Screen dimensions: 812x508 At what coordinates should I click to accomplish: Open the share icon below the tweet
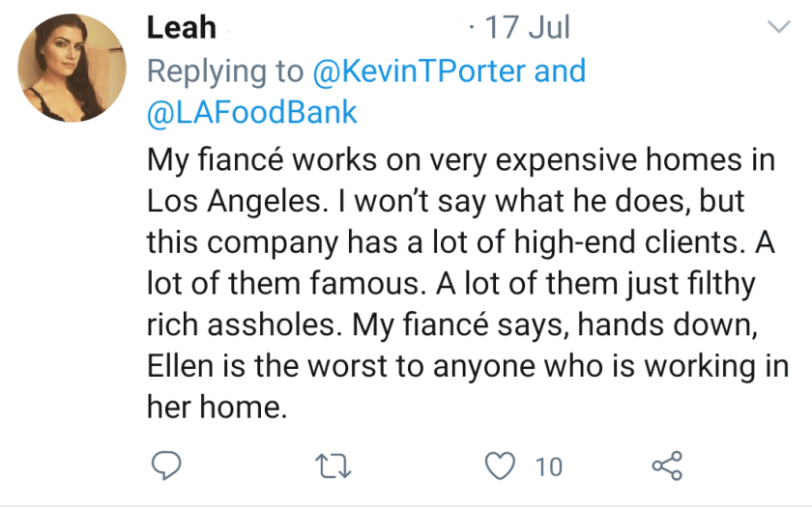(x=667, y=466)
